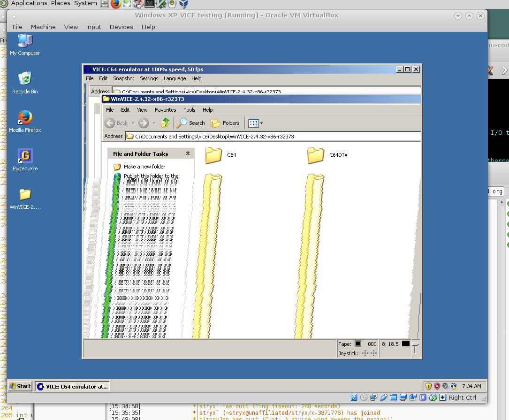Screen dimensions: 509x420
Task: Launch the terminal from the top panel
Action: pyautogui.click(x=150, y=4)
